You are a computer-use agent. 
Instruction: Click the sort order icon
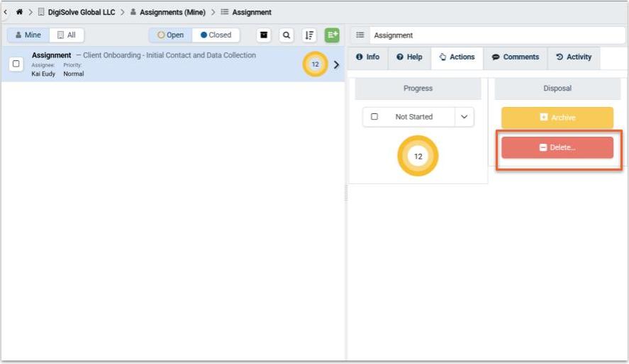click(x=309, y=35)
